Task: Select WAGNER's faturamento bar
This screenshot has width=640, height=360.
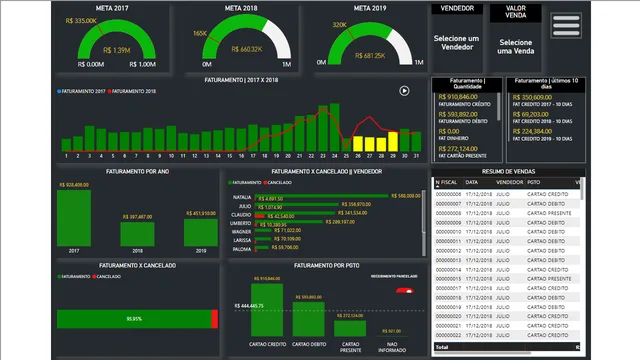Action: [x=263, y=230]
